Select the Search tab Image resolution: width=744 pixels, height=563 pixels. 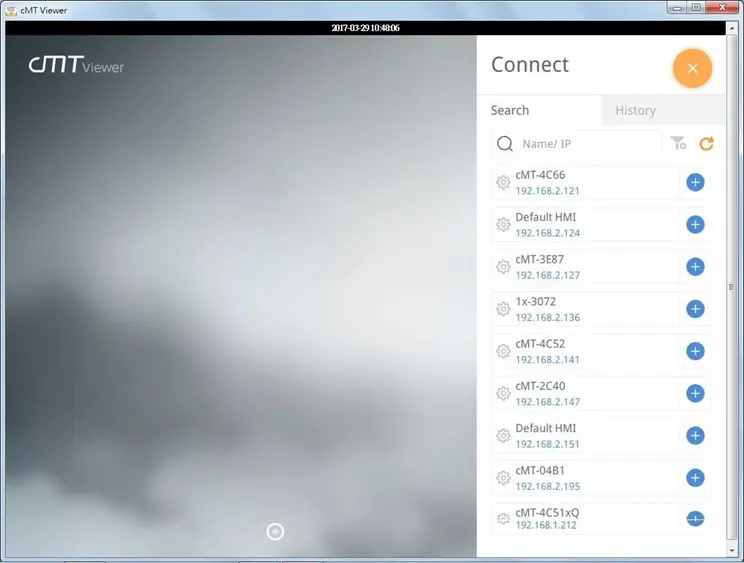(x=539, y=110)
